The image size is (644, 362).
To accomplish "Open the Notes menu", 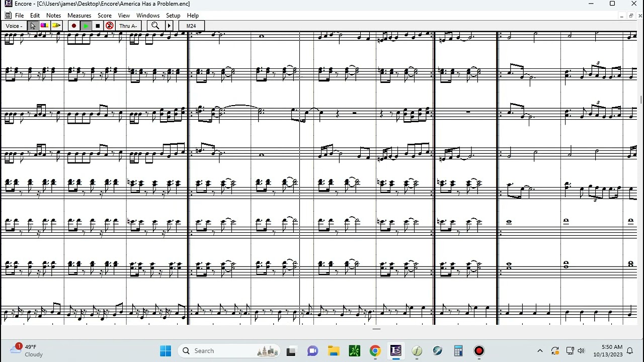I will [53, 16].
